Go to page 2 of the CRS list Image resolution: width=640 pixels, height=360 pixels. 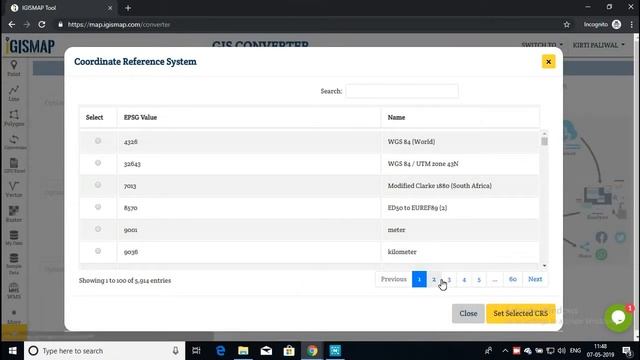[434, 279]
